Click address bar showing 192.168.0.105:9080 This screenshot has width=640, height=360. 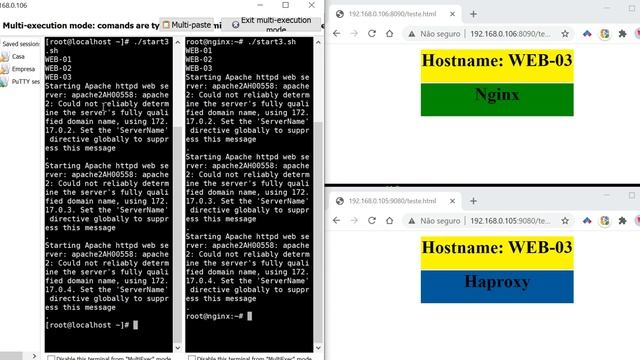click(510, 221)
